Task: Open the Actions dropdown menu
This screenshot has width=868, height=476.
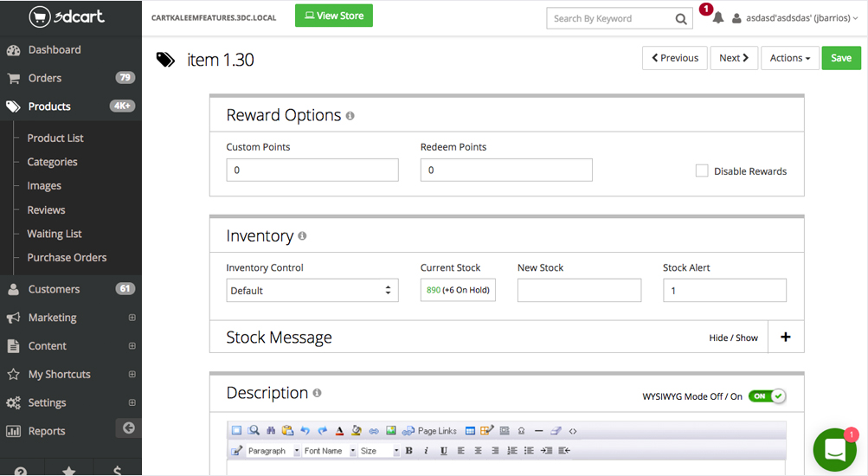Action: [789, 58]
